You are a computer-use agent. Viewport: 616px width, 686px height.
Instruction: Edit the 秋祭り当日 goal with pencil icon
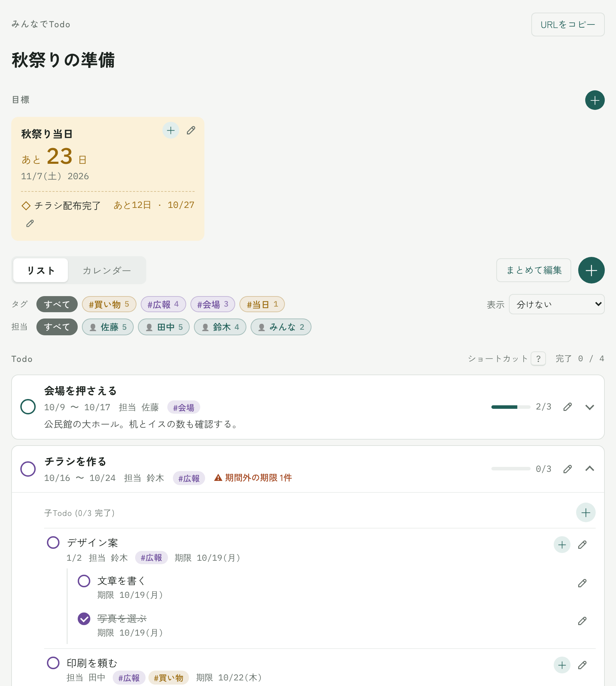pyautogui.click(x=191, y=131)
